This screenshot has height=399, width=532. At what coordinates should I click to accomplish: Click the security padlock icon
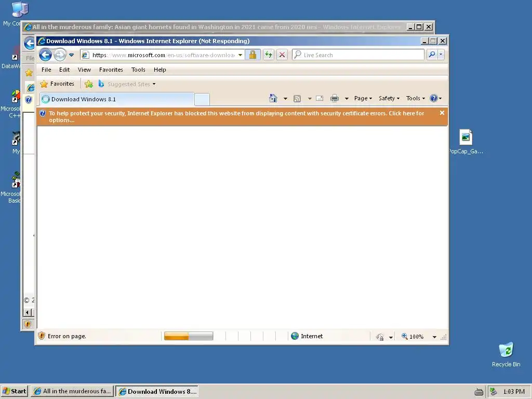[x=252, y=55]
